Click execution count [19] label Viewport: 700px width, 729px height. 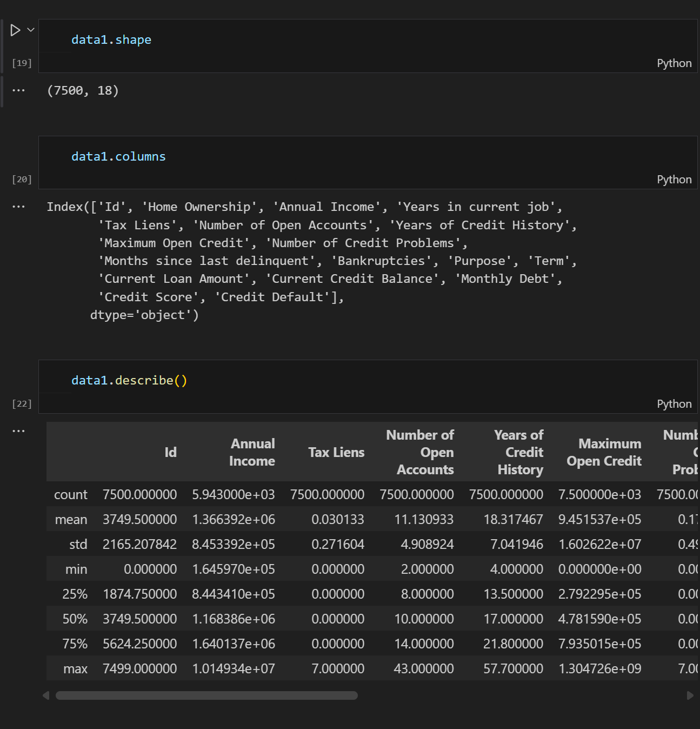click(22, 63)
